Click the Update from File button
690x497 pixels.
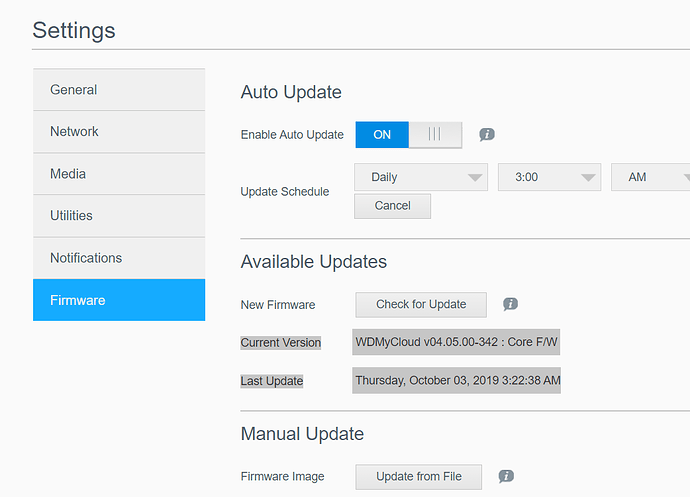click(x=419, y=477)
